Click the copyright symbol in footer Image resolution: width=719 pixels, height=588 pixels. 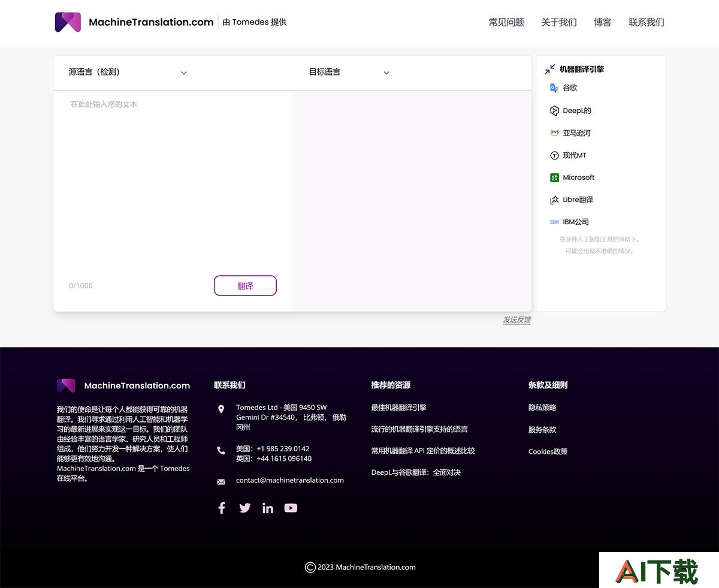[310, 568]
